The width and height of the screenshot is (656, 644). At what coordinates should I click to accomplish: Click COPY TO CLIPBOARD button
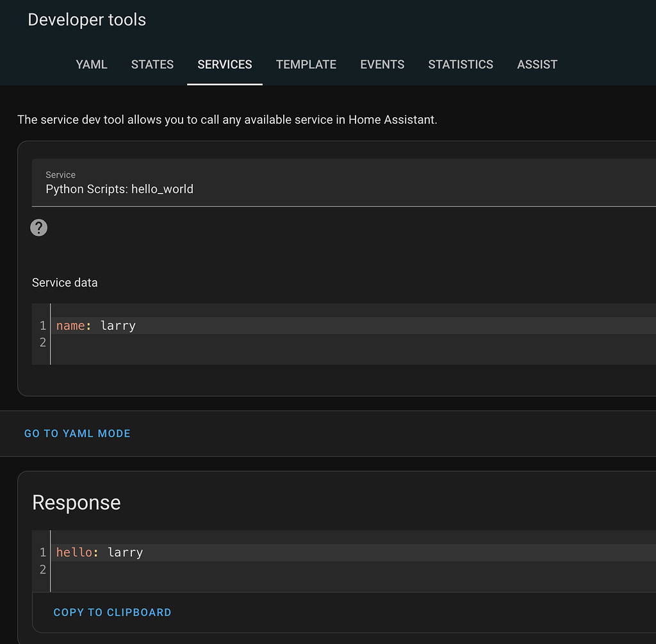(x=112, y=612)
